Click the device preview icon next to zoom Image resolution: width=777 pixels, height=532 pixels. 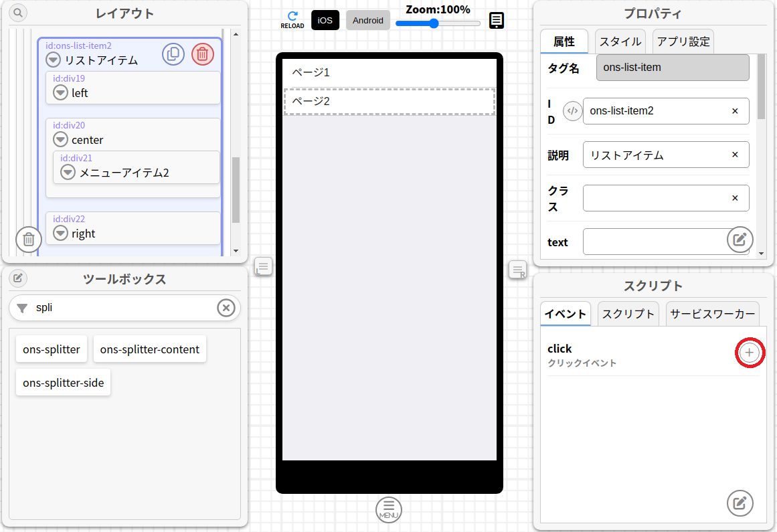pyautogui.click(x=497, y=21)
